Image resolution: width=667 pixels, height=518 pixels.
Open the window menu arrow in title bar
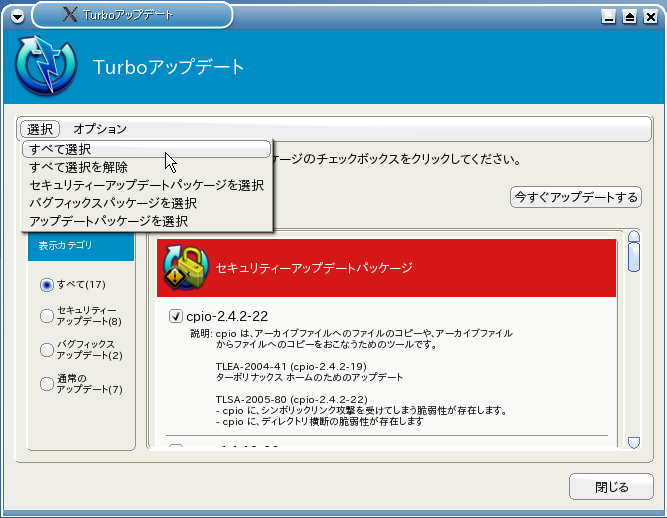point(17,17)
